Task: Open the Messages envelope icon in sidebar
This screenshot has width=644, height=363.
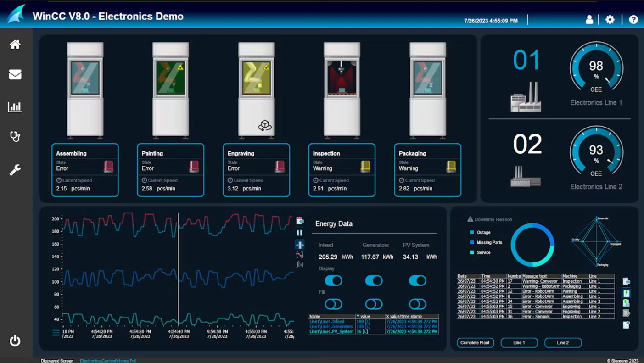Action: [15, 74]
